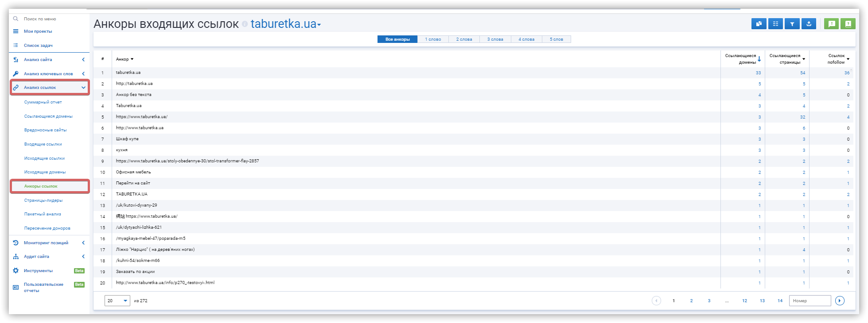Click the Мои проекты hamburger icon
Viewport: 868px width, 323px height.
(x=16, y=31)
